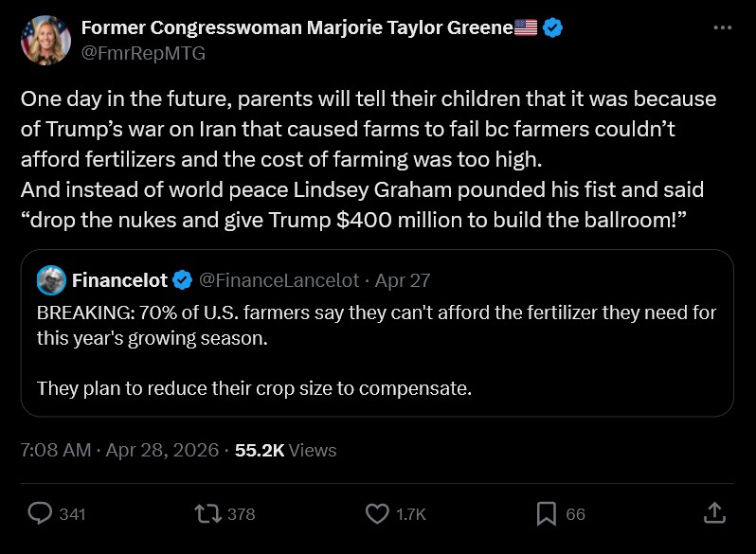
Task: Open the Former Congresswoman Marjorie Taylor Greene name
Action: point(296,28)
